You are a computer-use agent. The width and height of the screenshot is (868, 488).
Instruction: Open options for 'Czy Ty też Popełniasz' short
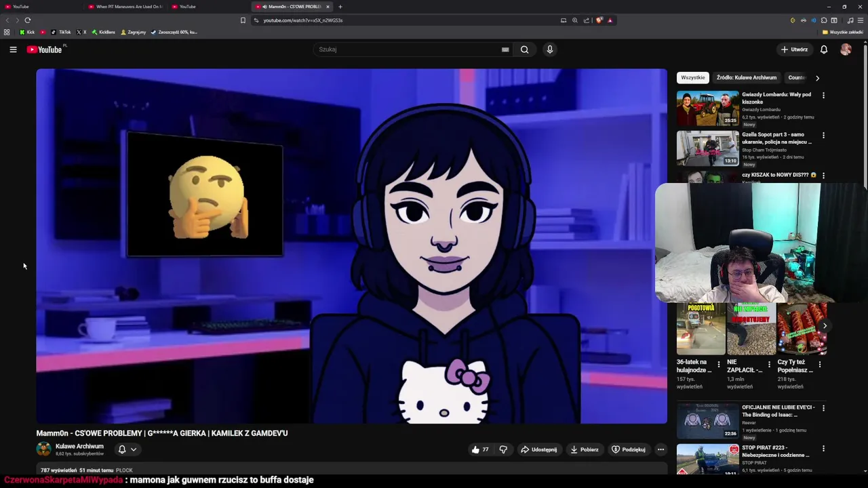(819, 365)
